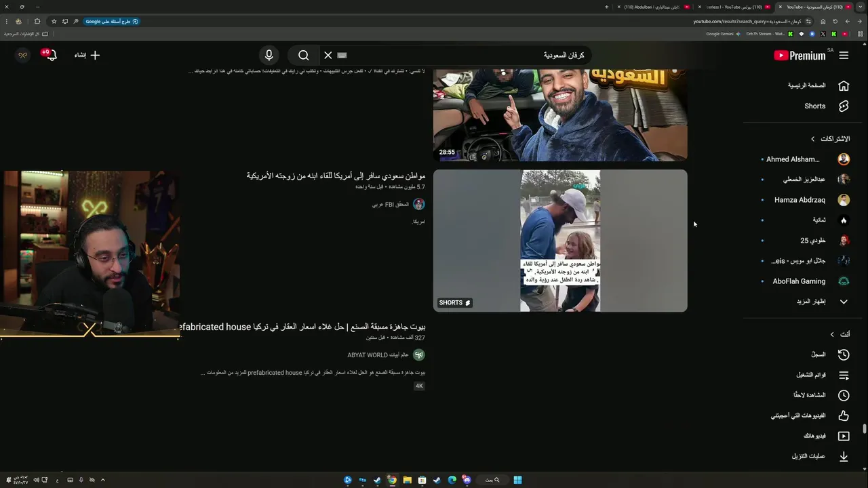This screenshot has height=488, width=868.
Task: Open Liked videos (الفيديوهات التي أعجبتني)
Action: pos(804,415)
